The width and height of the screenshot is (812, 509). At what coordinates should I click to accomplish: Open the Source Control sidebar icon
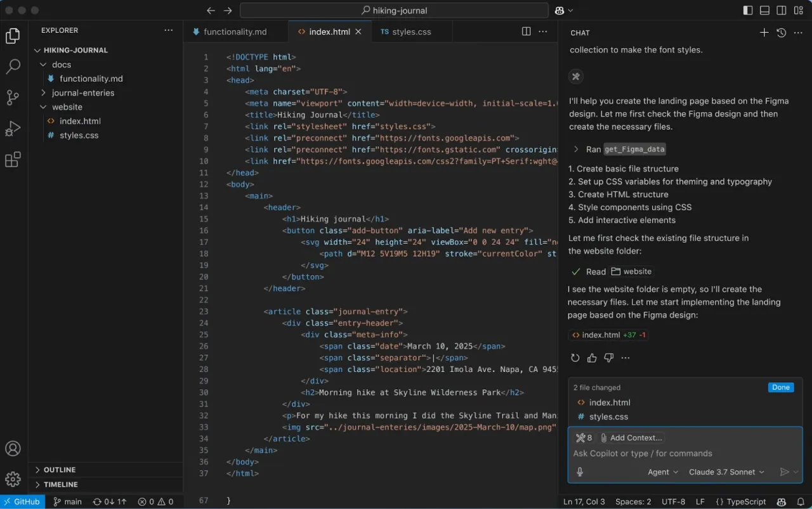click(13, 97)
